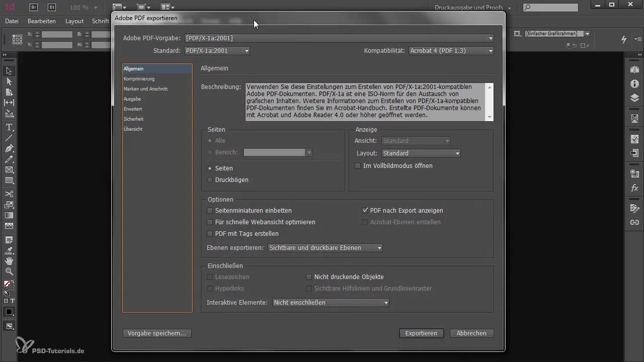Launch Adobe Bridge via Br icon

(x=34, y=8)
